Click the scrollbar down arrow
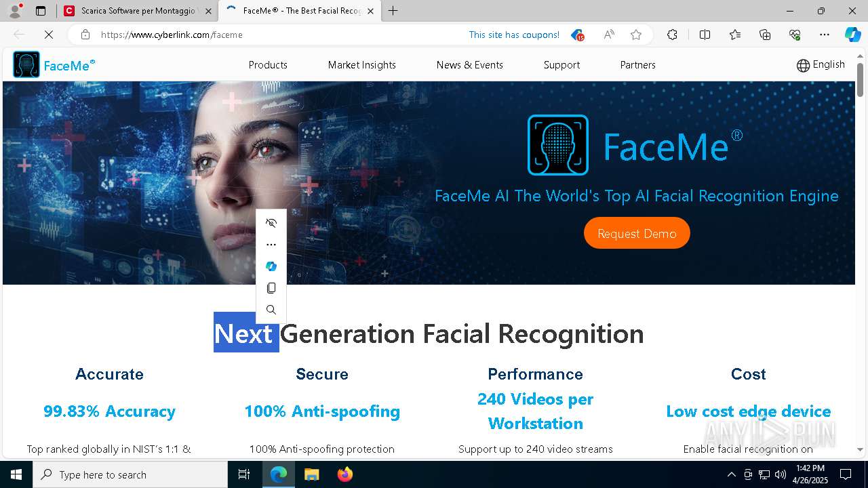Screen dimensions: 868x488 tap(860, 449)
